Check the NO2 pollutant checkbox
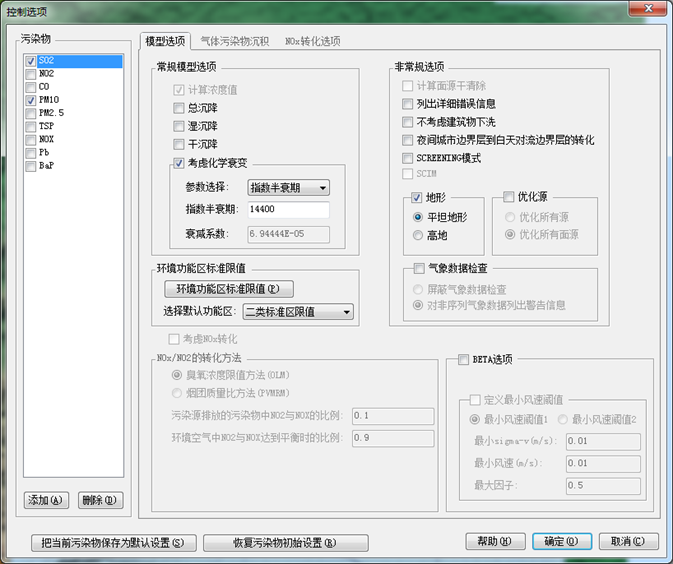The width and height of the screenshot is (673, 564). pyautogui.click(x=30, y=74)
